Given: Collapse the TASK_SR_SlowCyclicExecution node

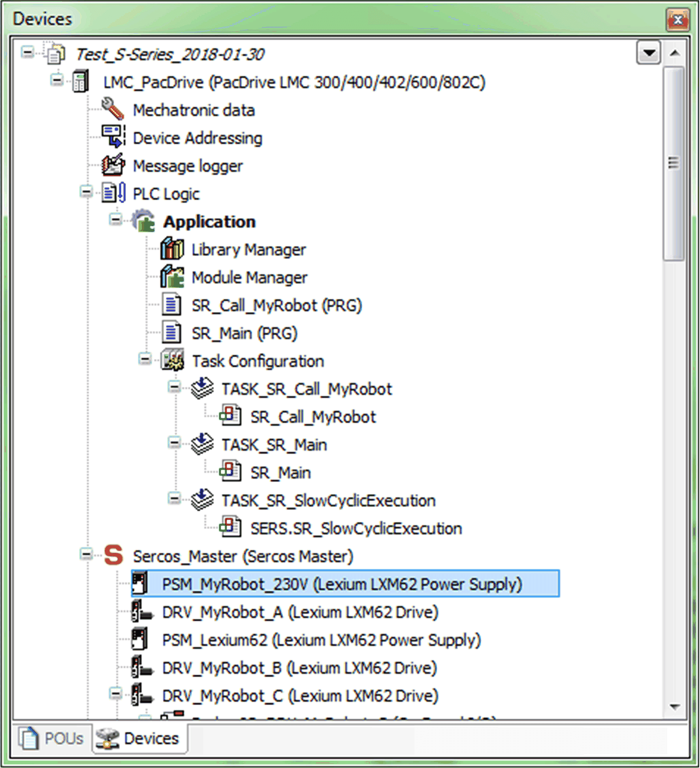Looking at the screenshot, I should pos(174,498).
